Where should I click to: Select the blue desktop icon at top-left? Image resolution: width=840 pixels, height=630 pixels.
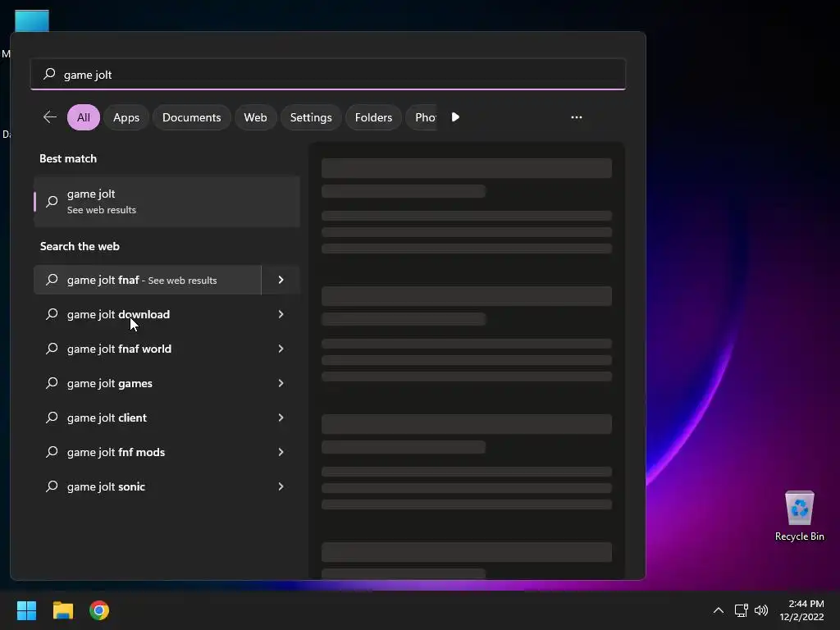[x=32, y=21]
